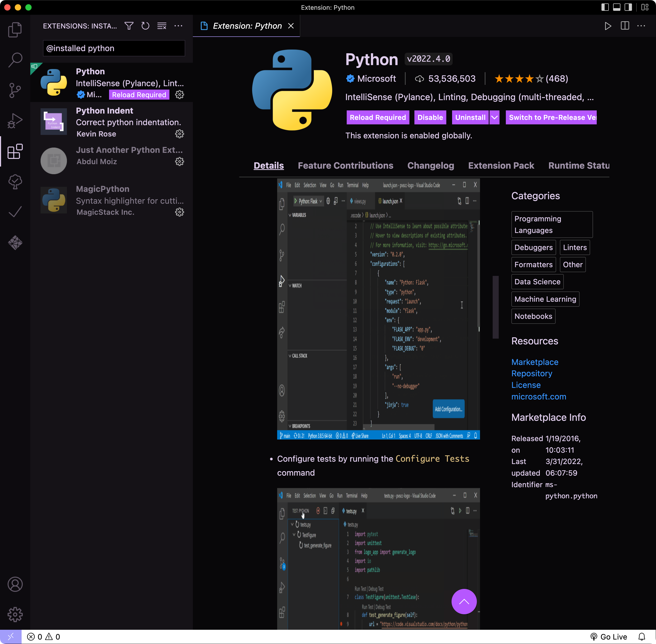Select the Linters category
The height and width of the screenshot is (644, 656).
click(575, 248)
